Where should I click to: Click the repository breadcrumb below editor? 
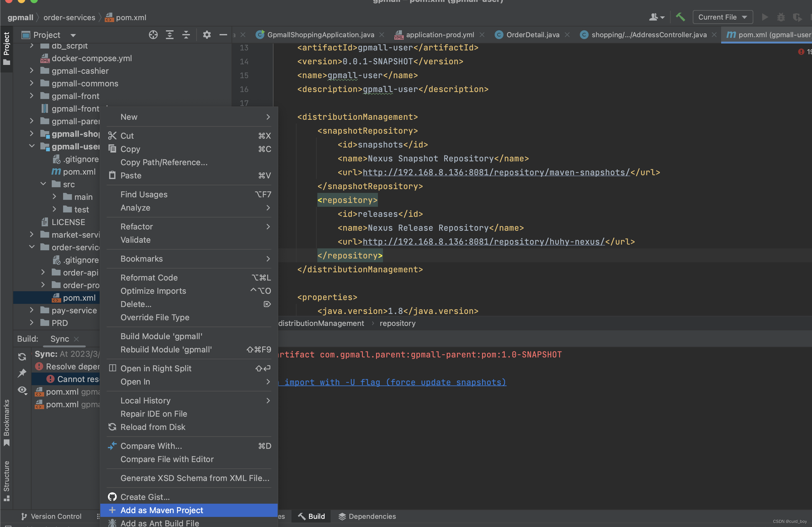397,323
